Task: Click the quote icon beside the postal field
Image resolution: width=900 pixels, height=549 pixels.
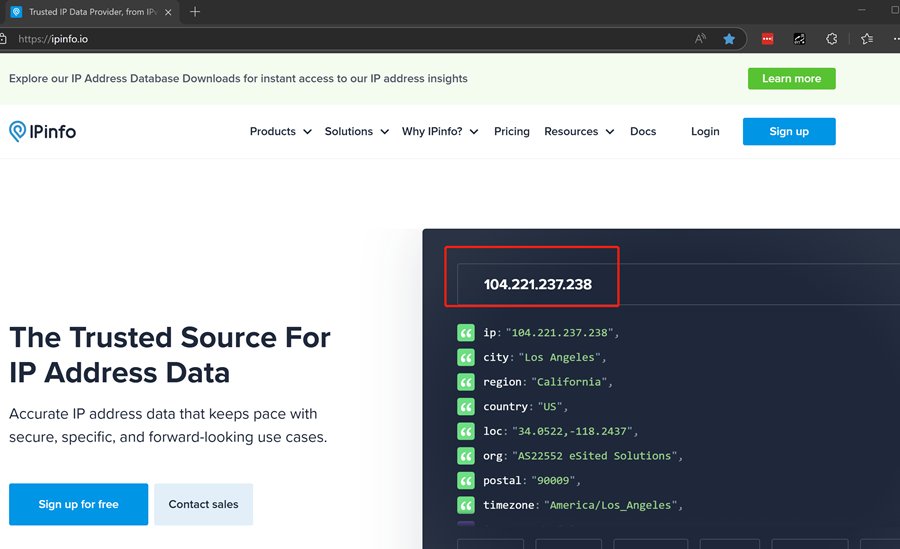Action: 465,481
